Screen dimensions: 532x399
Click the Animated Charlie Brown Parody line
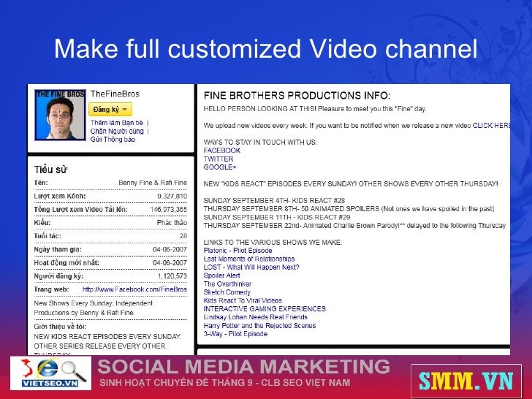pyautogui.click(x=354, y=225)
